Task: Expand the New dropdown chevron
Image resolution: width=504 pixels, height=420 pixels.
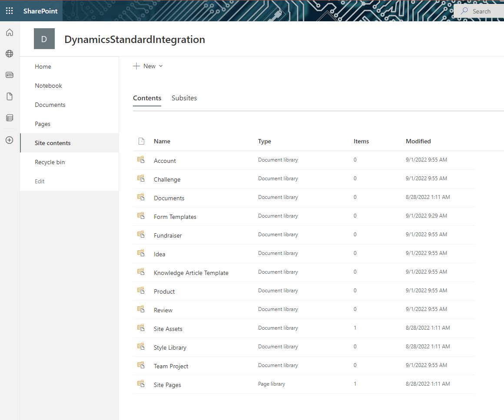Action: coord(161,66)
